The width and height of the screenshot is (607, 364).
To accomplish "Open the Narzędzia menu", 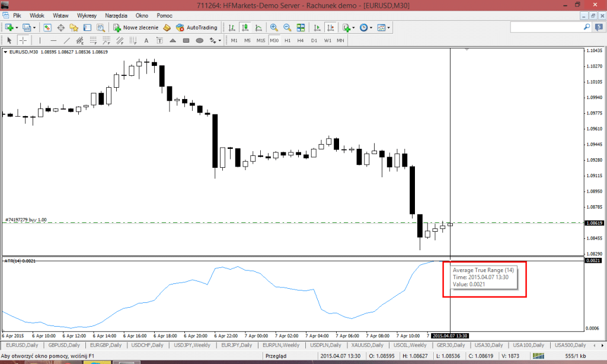I will click(117, 15).
